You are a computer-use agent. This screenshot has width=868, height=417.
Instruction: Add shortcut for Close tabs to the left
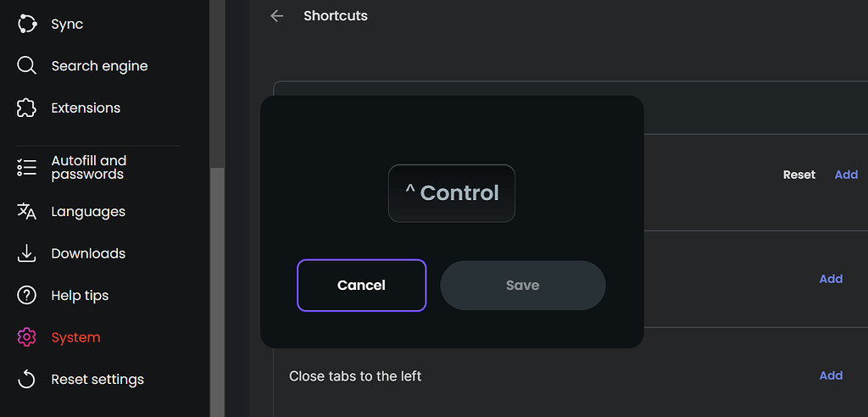click(831, 375)
